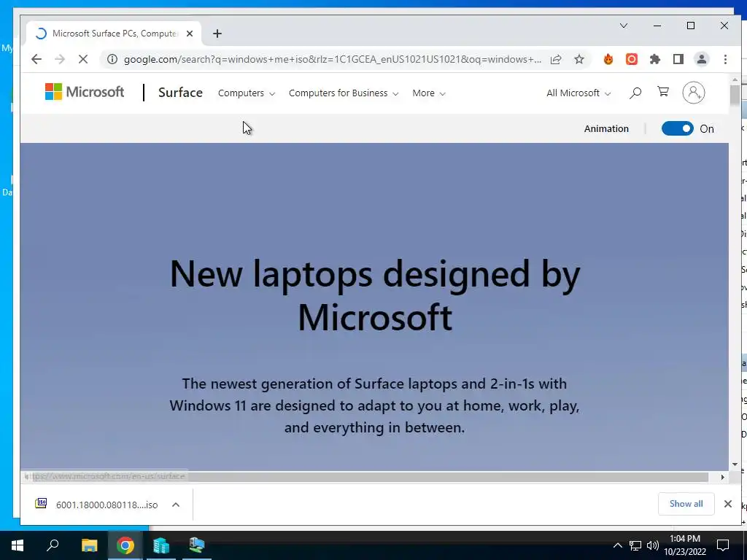This screenshot has width=747, height=560.
Task: Open the Surface home link
Action: (181, 93)
